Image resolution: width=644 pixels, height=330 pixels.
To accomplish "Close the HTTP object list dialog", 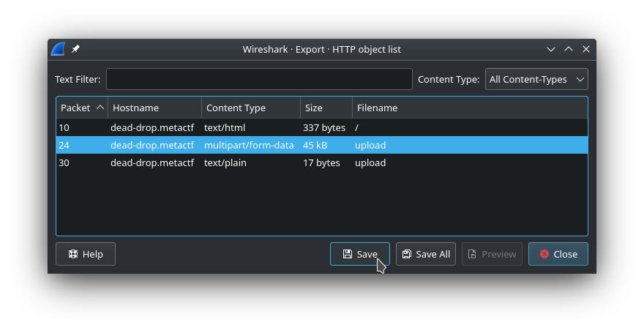I will click(558, 254).
